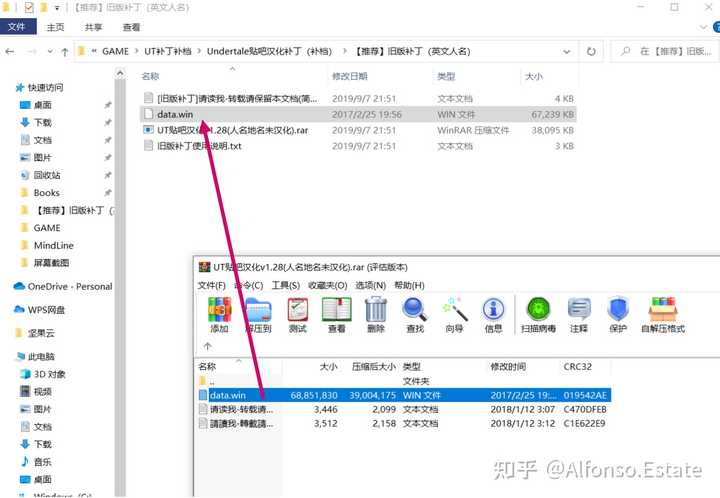Click the WinRAR Add (添加) toolbar icon
This screenshot has width=720, height=498.
click(219, 314)
